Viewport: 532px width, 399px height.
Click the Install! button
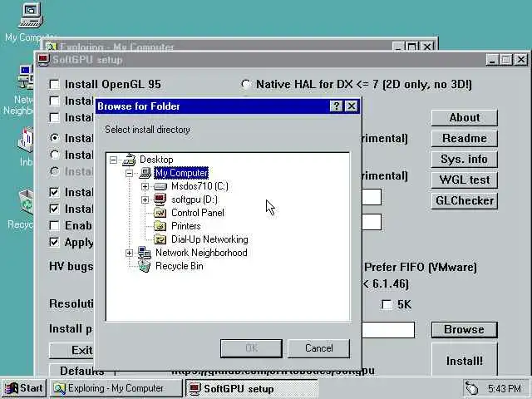point(464,360)
